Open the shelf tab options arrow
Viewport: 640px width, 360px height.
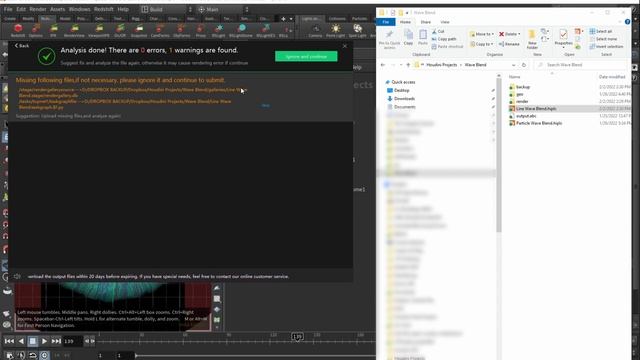(291, 19)
